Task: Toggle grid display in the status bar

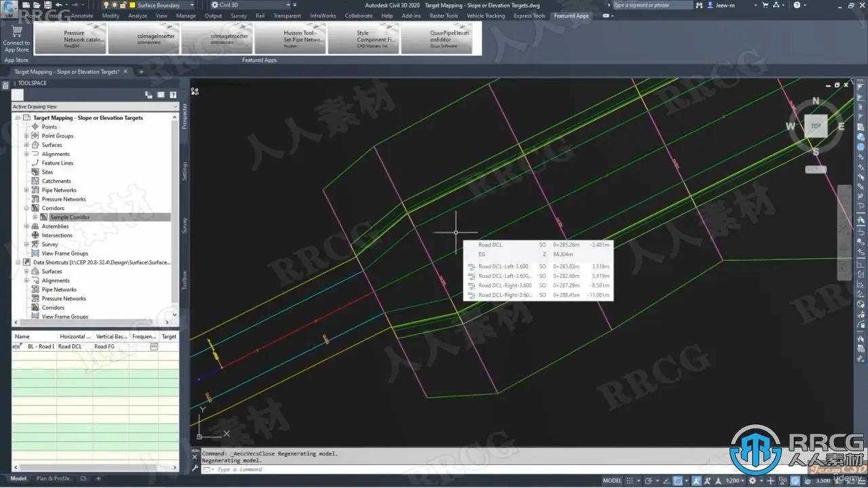Action: 631,480
